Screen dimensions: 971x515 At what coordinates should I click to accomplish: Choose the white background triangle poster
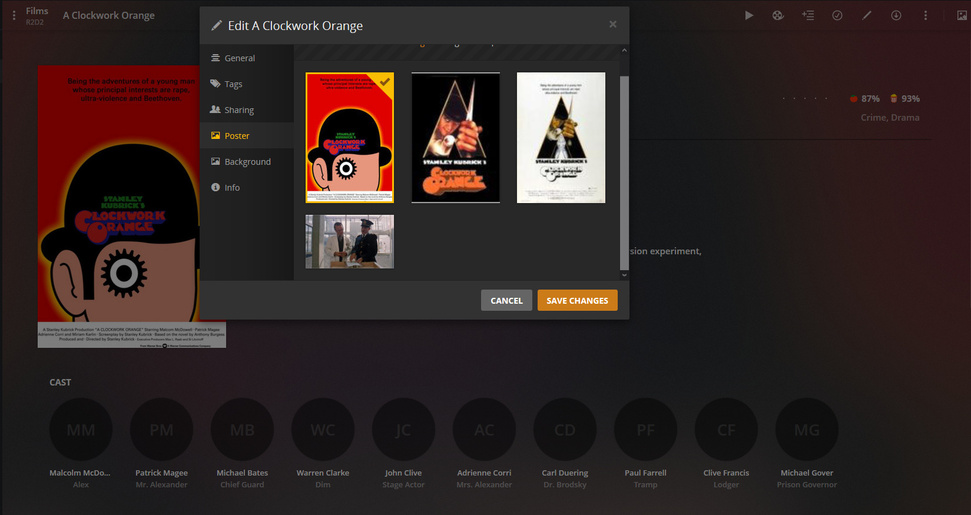(x=561, y=137)
